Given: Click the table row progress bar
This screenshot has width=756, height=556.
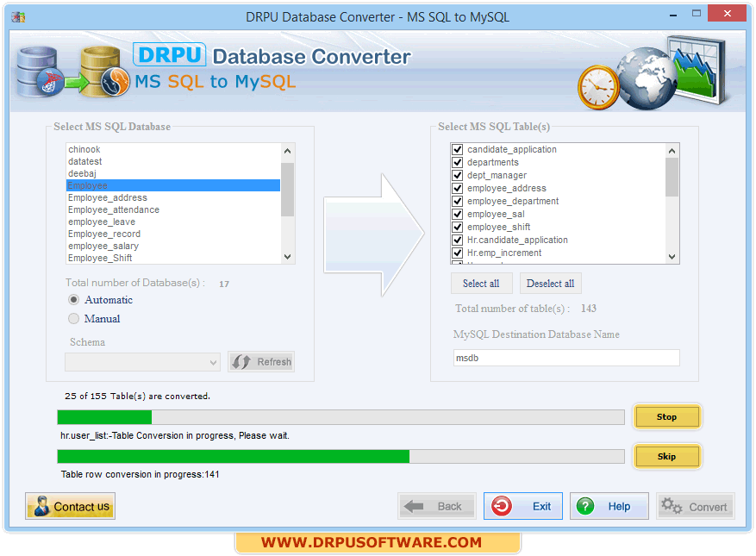Looking at the screenshot, I should point(341,456).
